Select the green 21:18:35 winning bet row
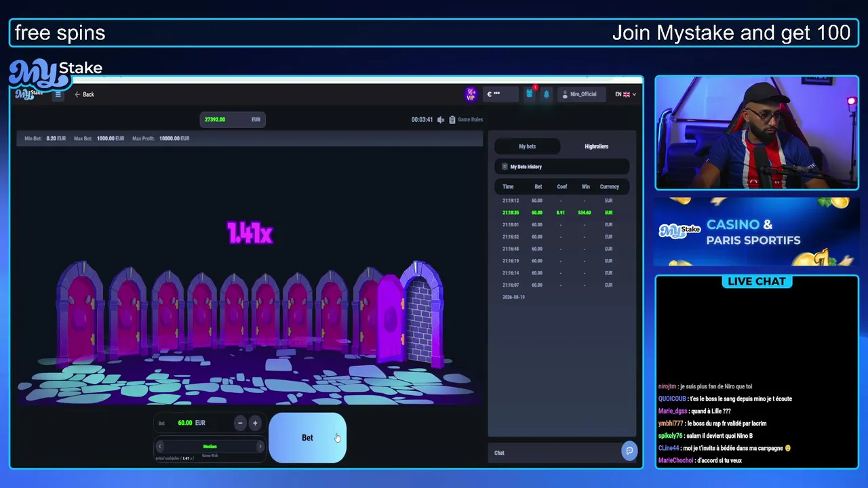This screenshot has height=488, width=868. (x=561, y=213)
